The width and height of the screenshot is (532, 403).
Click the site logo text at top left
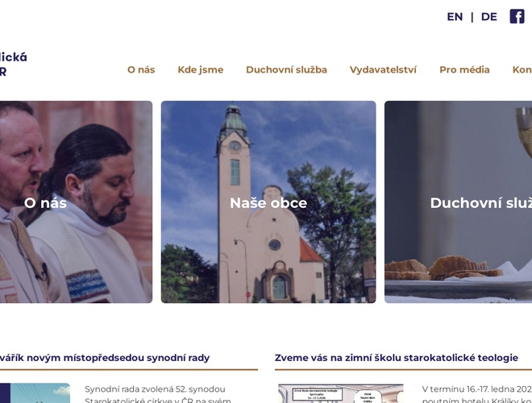coord(14,64)
